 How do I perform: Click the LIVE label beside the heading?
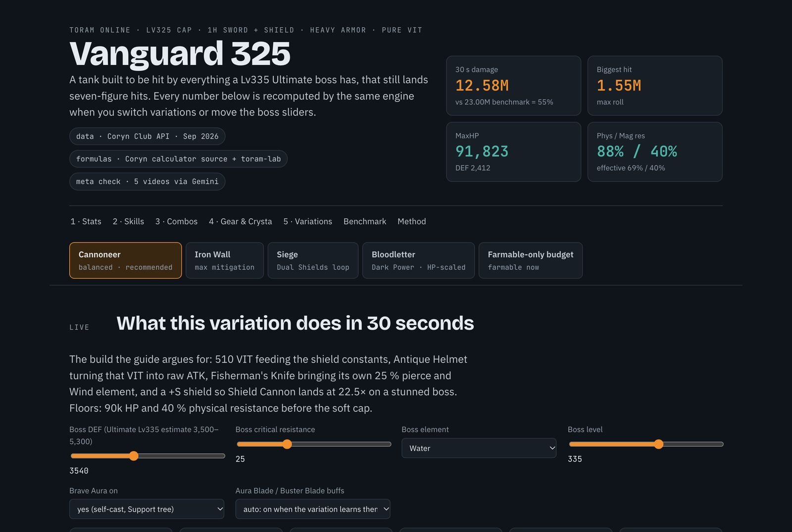point(79,327)
